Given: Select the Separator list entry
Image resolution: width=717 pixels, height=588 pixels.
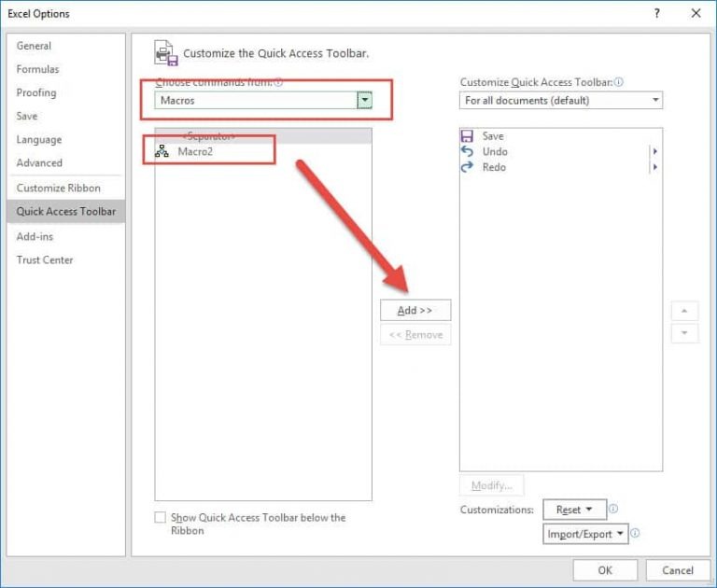Looking at the screenshot, I should 209,136.
